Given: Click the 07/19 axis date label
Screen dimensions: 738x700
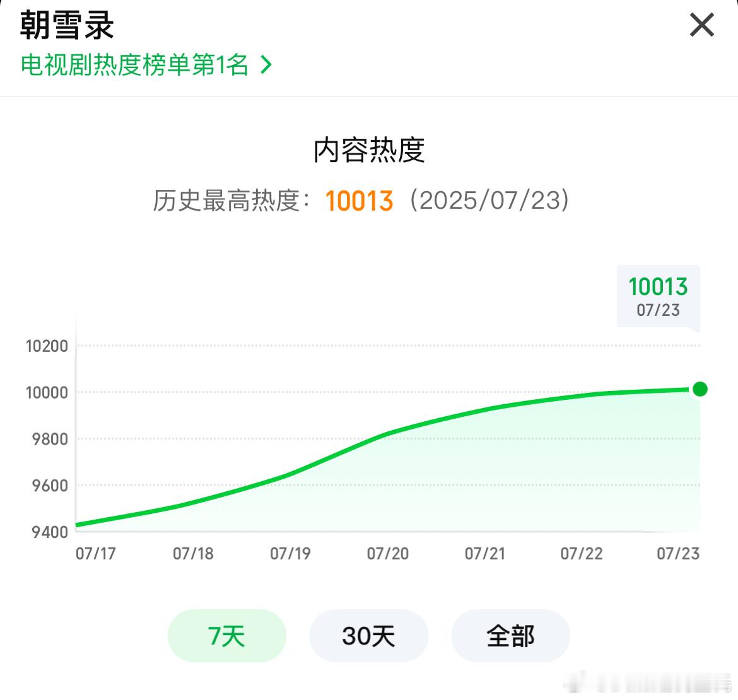Looking at the screenshot, I should pos(290,554).
